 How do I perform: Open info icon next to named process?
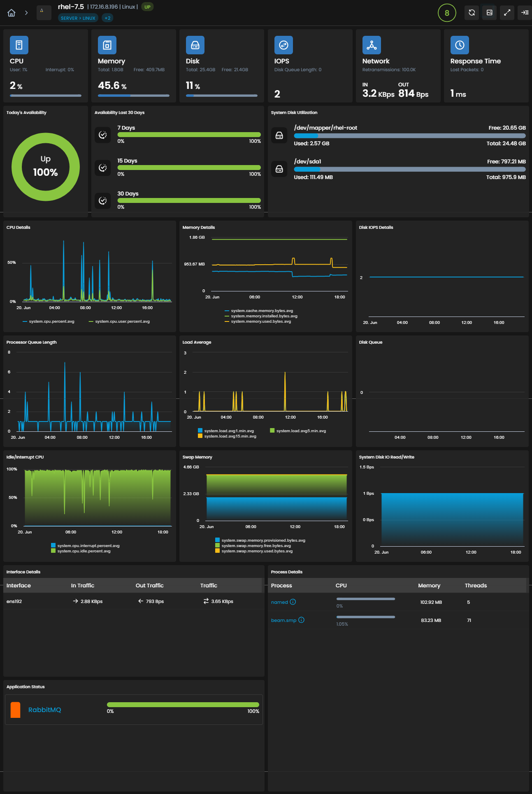[x=293, y=602]
